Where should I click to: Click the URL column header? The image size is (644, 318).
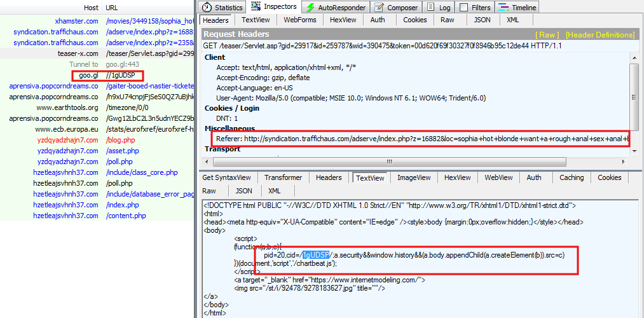pos(112,8)
